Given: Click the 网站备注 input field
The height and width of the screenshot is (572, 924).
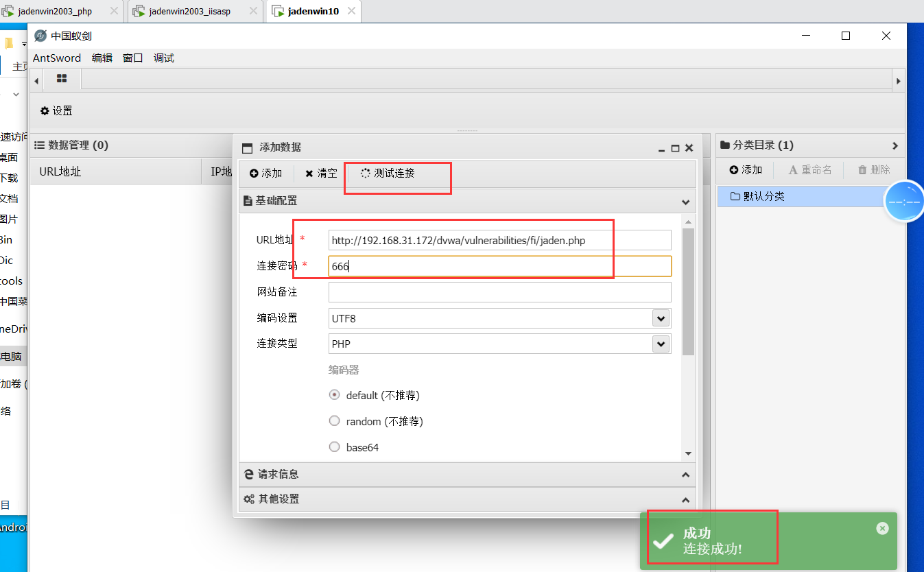Looking at the screenshot, I should pos(499,292).
